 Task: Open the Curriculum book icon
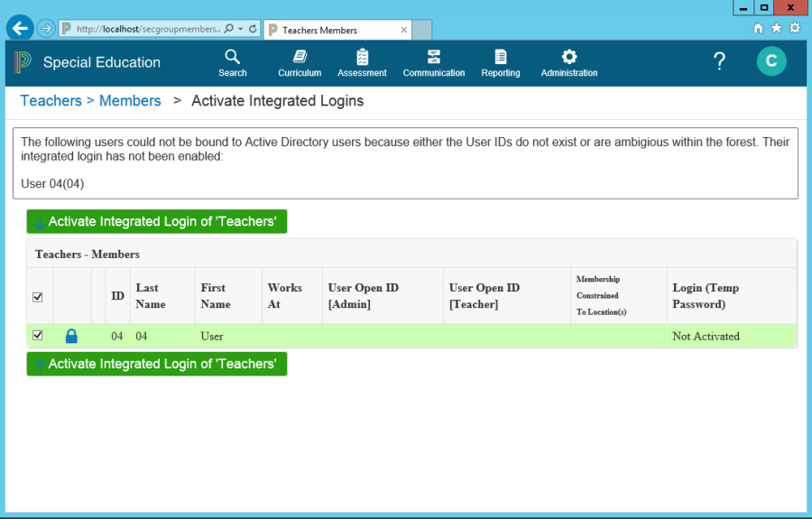tap(300, 57)
